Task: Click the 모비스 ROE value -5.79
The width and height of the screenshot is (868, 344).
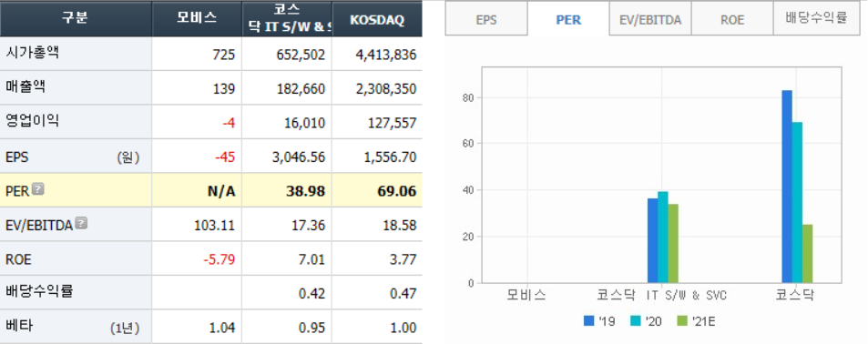Action: (x=220, y=260)
